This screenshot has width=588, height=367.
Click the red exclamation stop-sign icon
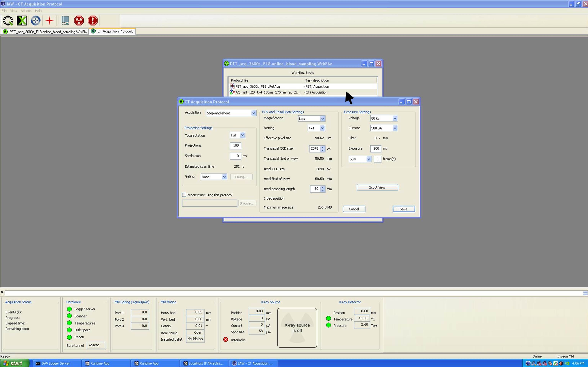[x=93, y=21]
